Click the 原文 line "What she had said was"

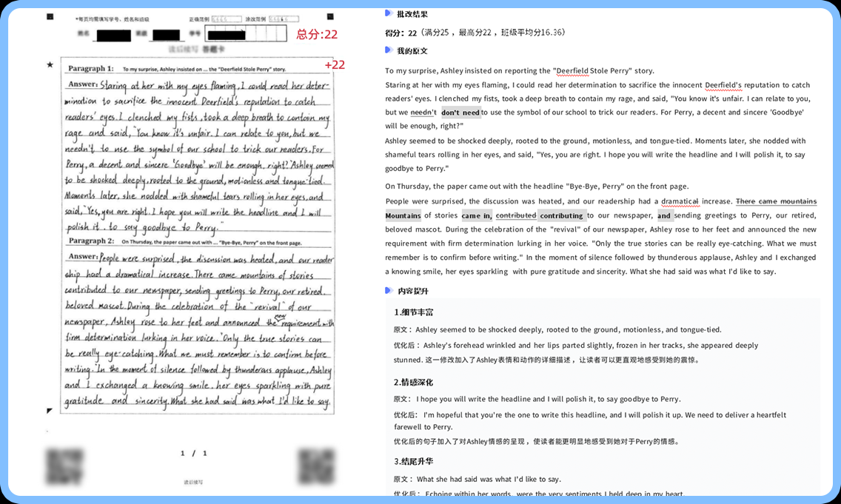[478, 480]
